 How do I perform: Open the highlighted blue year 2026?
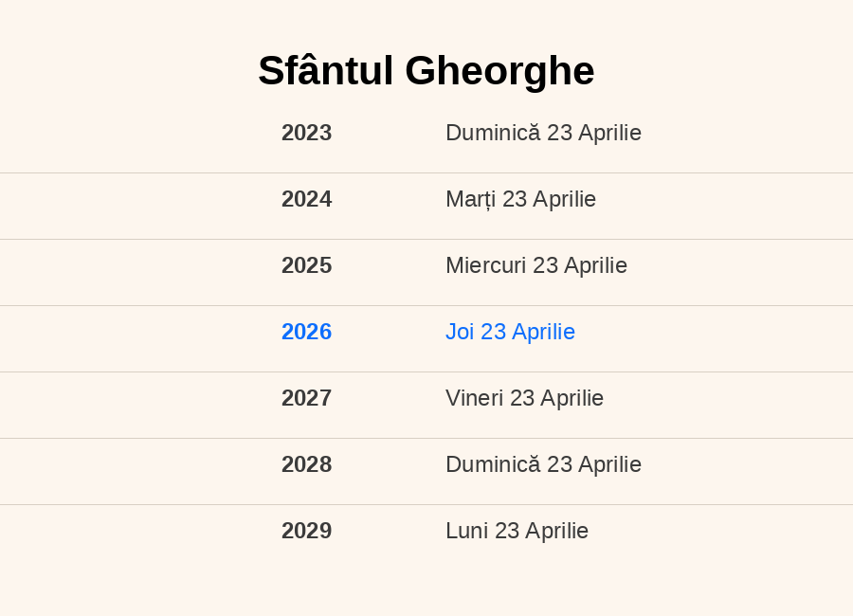tap(306, 332)
